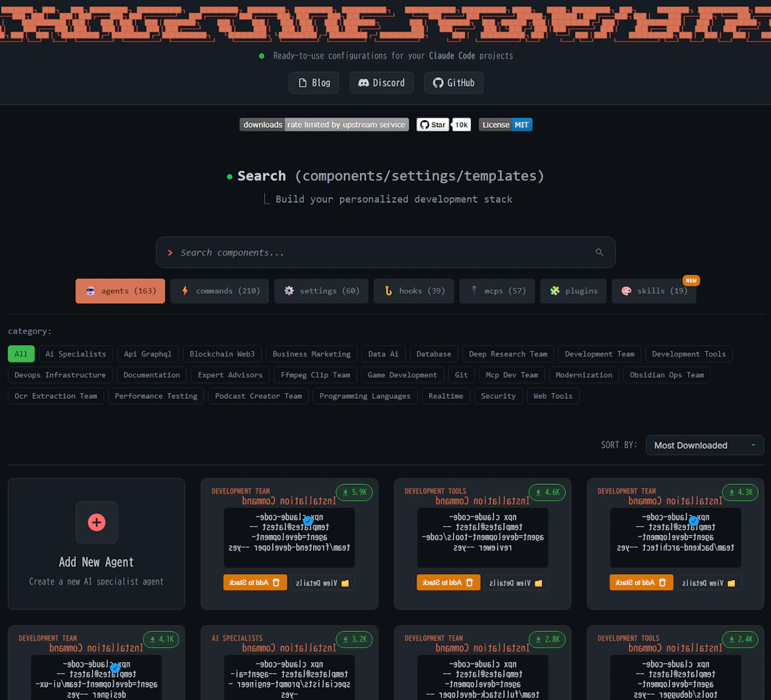Pick the Git category filter
The height and width of the screenshot is (700, 771).
[x=461, y=375]
